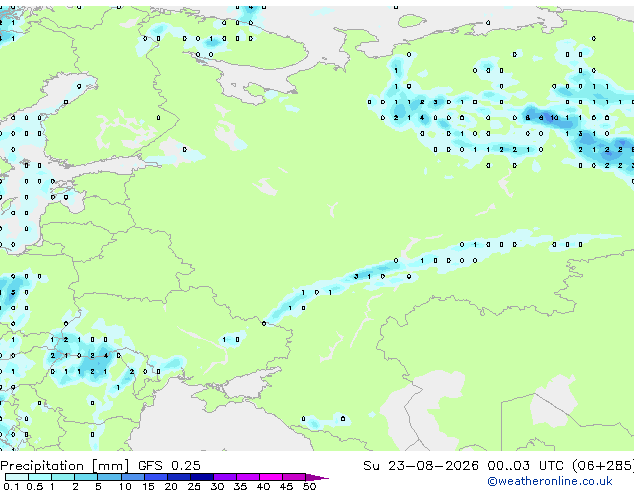634x490 pixels.
Task: Click the 'GFS 0.25' model label
Action: [169, 466]
